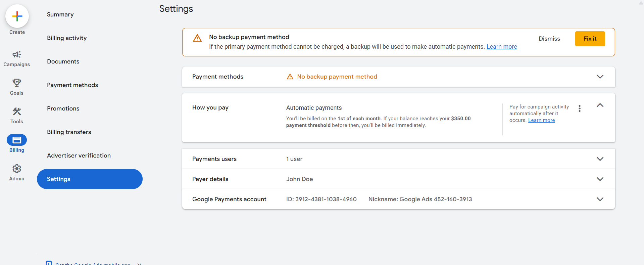Image resolution: width=644 pixels, height=265 pixels.
Task: Open Admin via the gear icon
Action: (x=17, y=168)
